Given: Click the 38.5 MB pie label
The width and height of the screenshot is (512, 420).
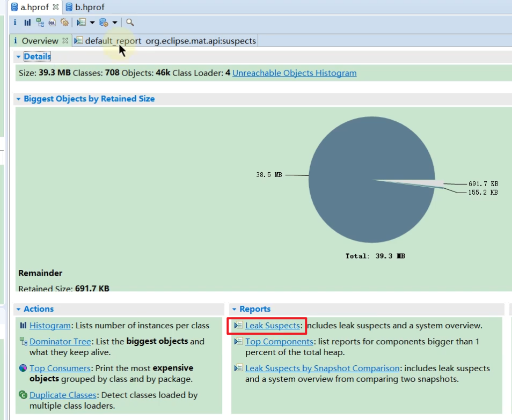Looking at the screenshot, I should tap(269, 175).
